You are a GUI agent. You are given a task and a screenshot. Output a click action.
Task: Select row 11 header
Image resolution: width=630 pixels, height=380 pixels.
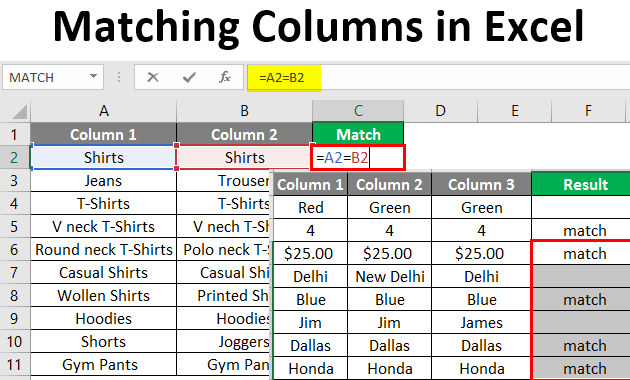pos(15,365)
